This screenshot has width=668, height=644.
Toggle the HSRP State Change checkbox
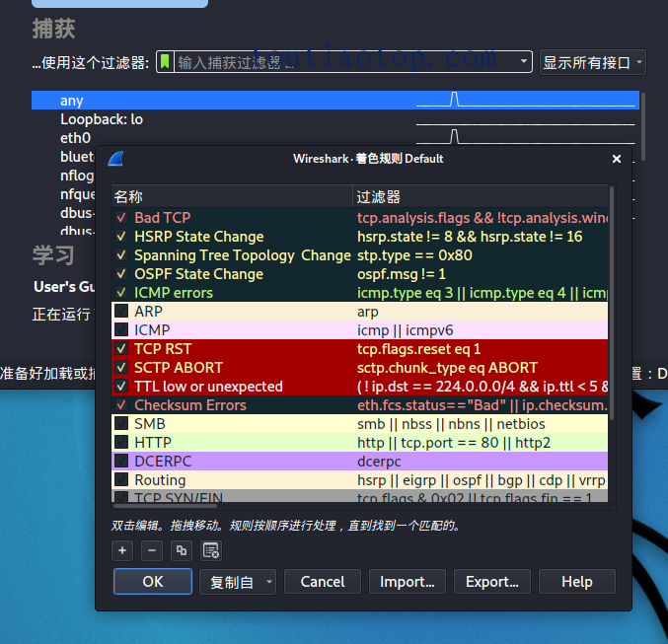(121, 237)
